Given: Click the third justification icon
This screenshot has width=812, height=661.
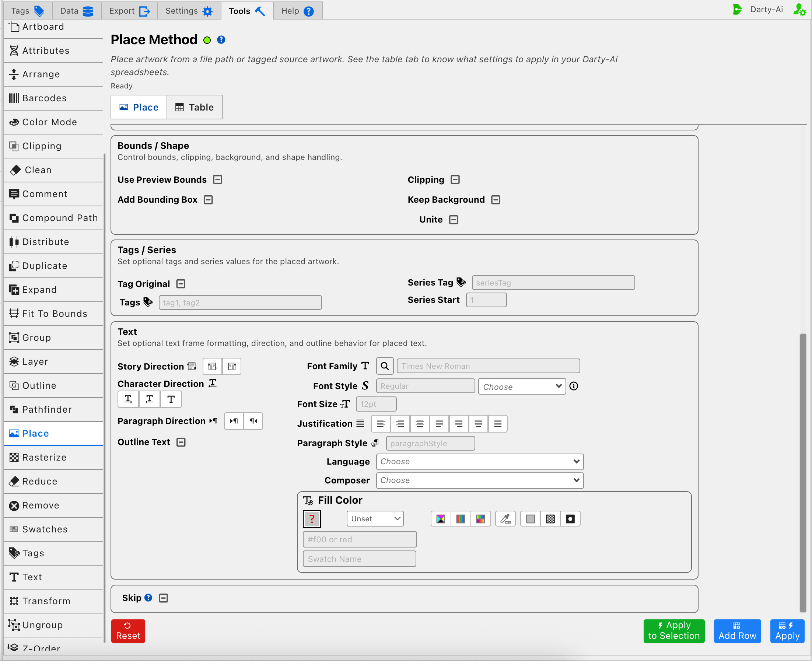Looking at the screenshot, I should (x=420, y=423).
